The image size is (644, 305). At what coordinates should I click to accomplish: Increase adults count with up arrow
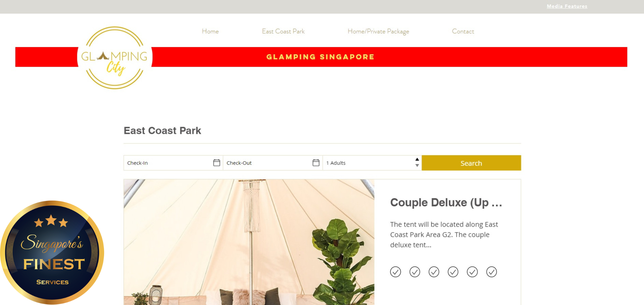click(x=417, y=160)
